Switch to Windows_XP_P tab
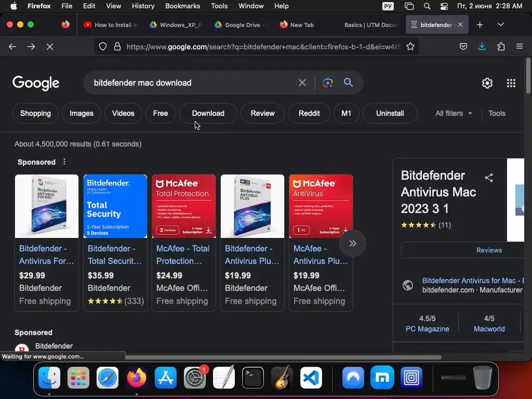This screenshot has width=532, height=399. [x=176, y=25]
